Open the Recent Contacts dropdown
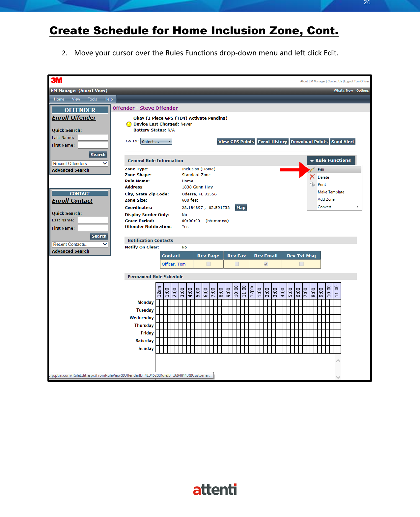 pos(80,244)
